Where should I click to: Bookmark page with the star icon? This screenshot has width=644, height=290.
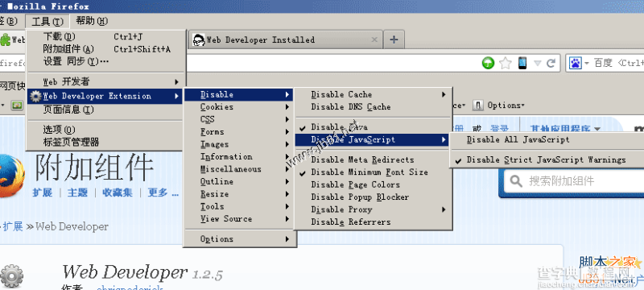(x=506, y=63)
